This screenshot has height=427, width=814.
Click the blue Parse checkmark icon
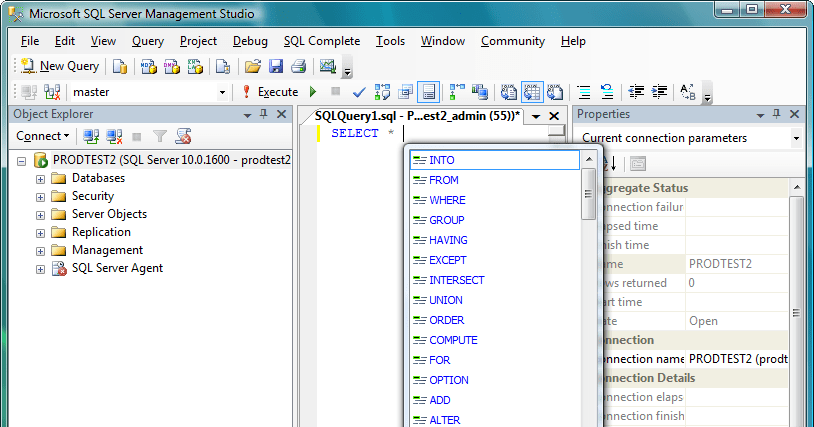(359, 92)
